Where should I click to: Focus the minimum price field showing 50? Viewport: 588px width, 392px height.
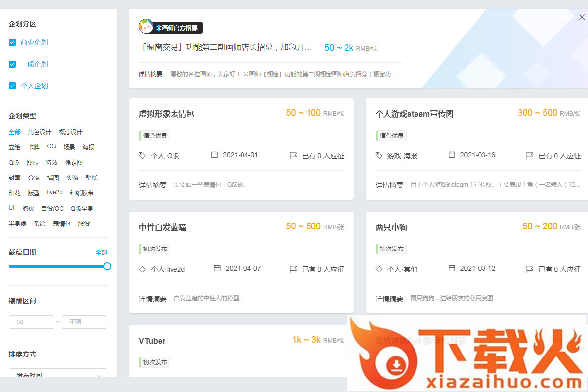pyautogui.click(x=32, y=322)
